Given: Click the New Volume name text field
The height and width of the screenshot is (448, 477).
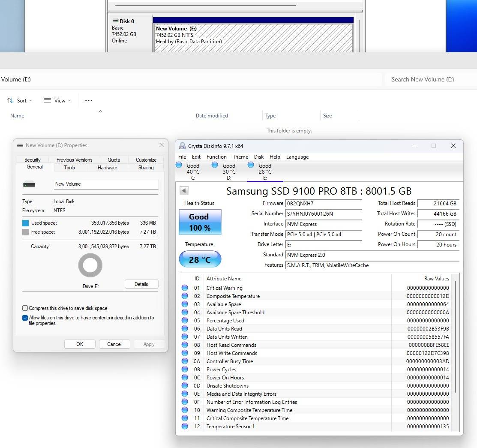Looking at the screenshot, I should pos(106,184).
